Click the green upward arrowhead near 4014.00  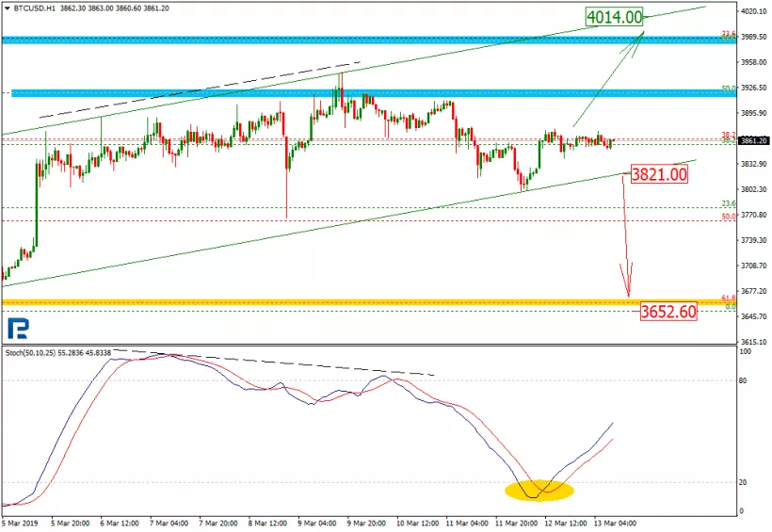click(x=640, y=38)
